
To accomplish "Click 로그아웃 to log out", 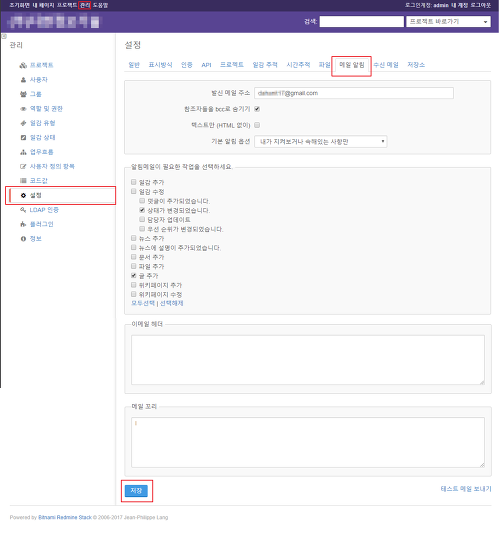I will coord(481,5).
